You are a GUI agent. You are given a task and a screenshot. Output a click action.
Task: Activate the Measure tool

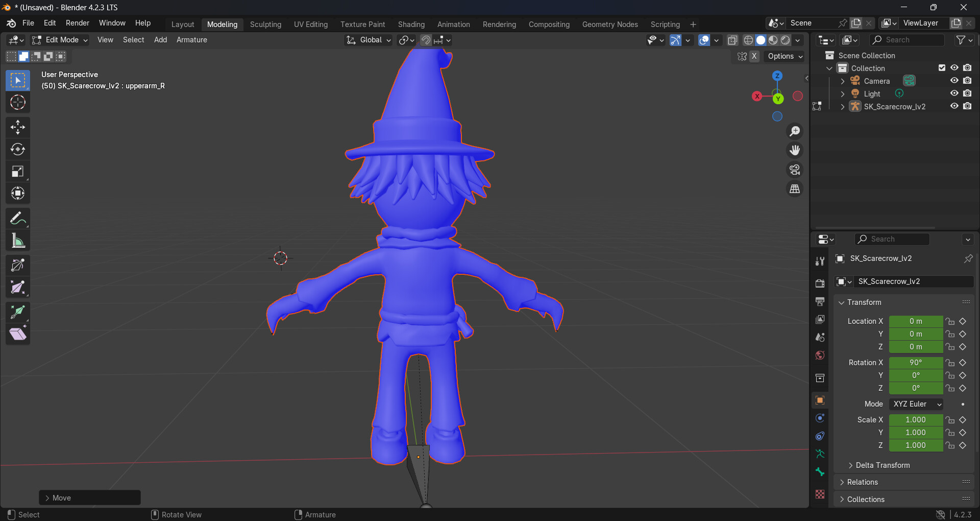18,240
